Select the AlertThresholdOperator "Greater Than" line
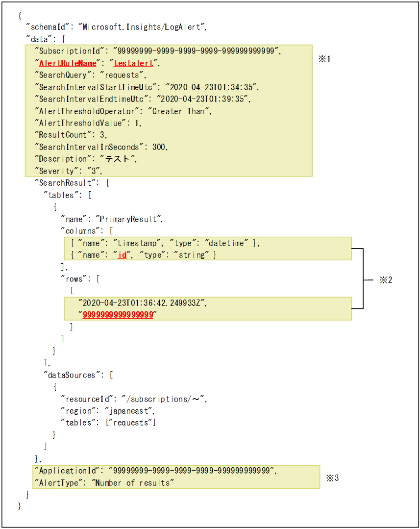Image resolution: width=420 pixels, height=529 pixels. coord(123,111)
